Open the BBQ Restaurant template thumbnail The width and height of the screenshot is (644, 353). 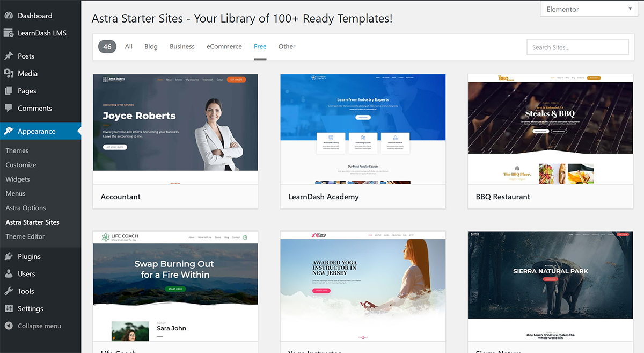tap(551, 129)
